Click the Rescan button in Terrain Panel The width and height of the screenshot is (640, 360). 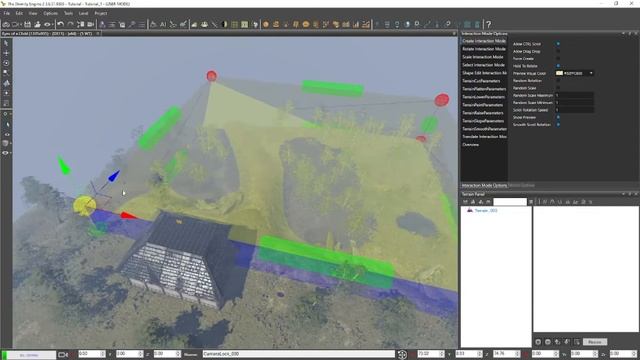595,342
